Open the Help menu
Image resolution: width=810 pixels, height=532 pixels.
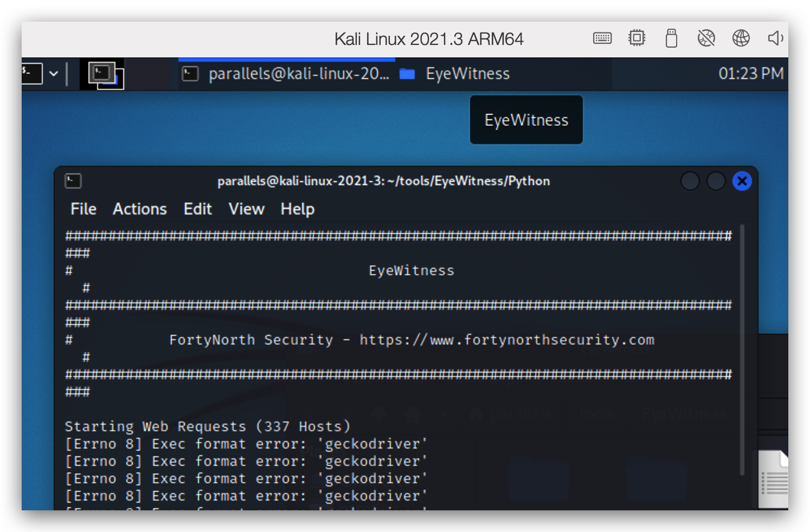point(297,209)
